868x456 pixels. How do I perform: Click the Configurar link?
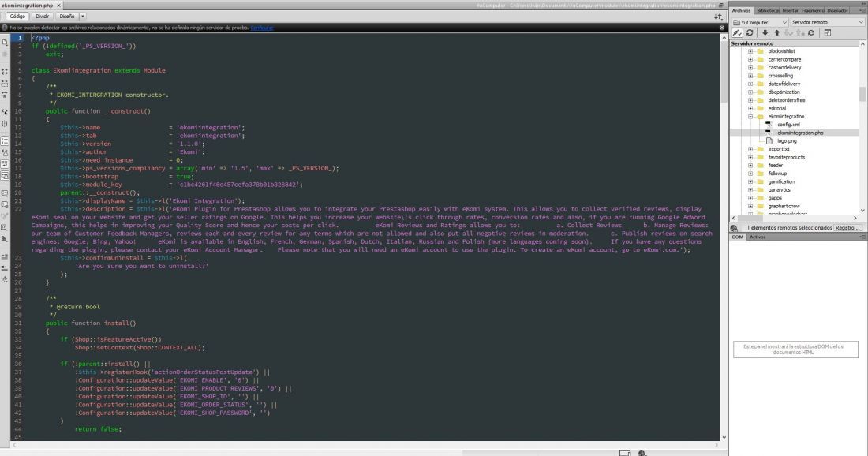click(x=262, y=27)
